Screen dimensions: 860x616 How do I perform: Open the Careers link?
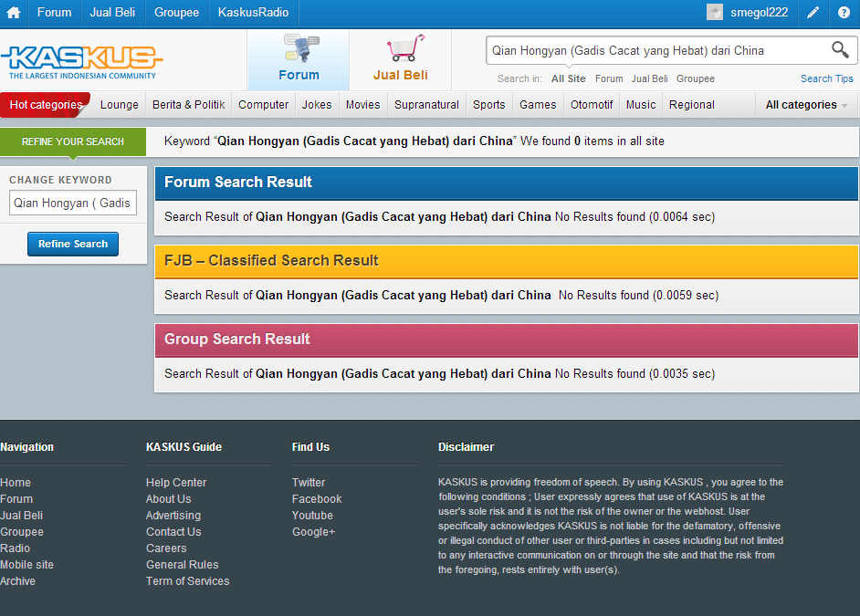point(166,548)
